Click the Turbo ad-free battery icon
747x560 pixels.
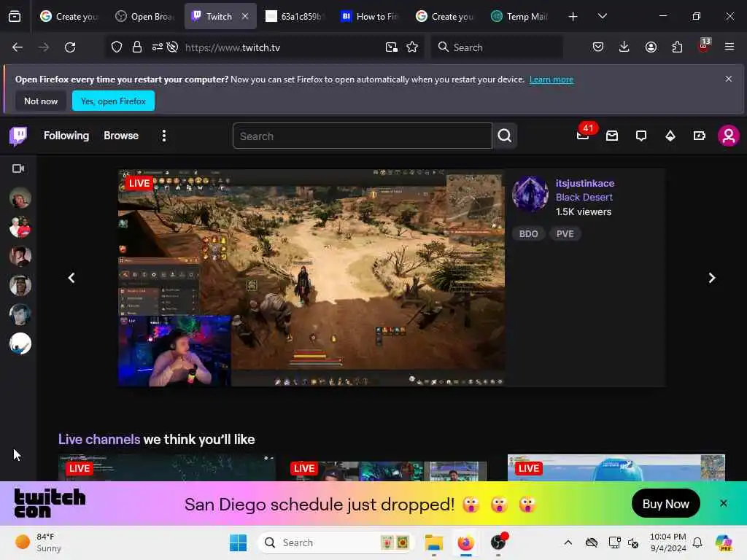pyautogui.click(x=700, y=136)
